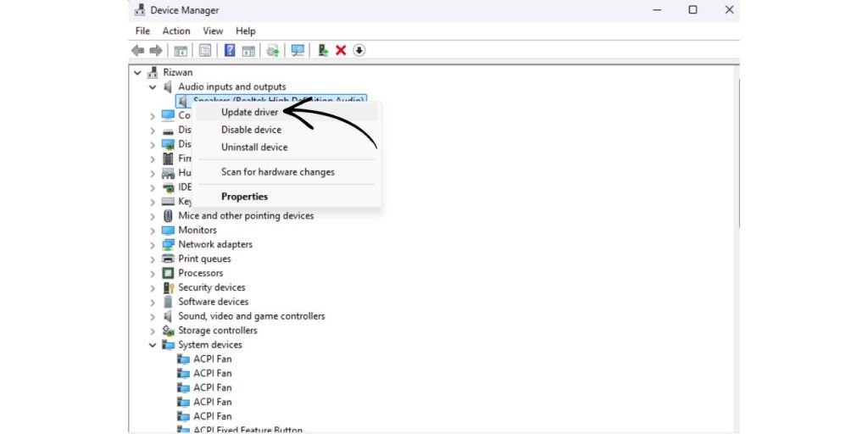This screenshot has width=868, height=434.
Task: Click the computer with green arrow toolbar icon
Action: [x=323, y=50]
